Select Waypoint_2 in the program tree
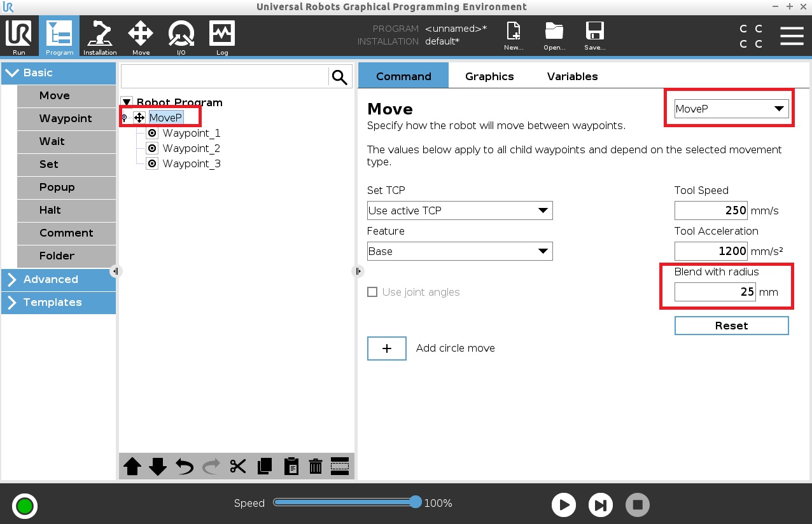 coord(191,148)
